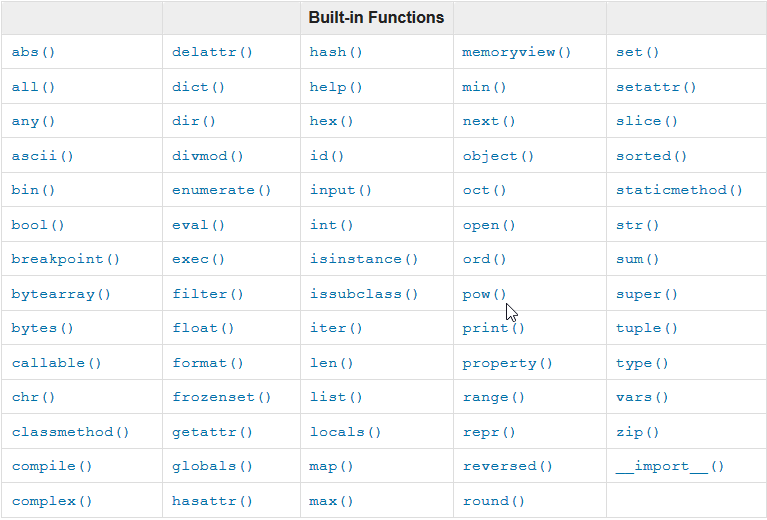767x520 pixels.
Task: Select the getattr() link
Action: point(212,432)
